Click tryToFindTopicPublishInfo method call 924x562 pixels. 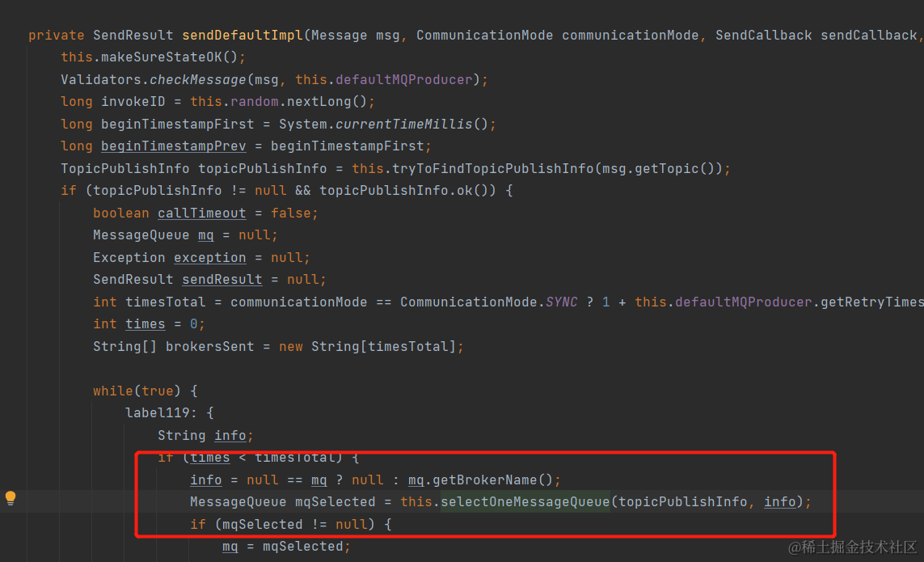493,169
